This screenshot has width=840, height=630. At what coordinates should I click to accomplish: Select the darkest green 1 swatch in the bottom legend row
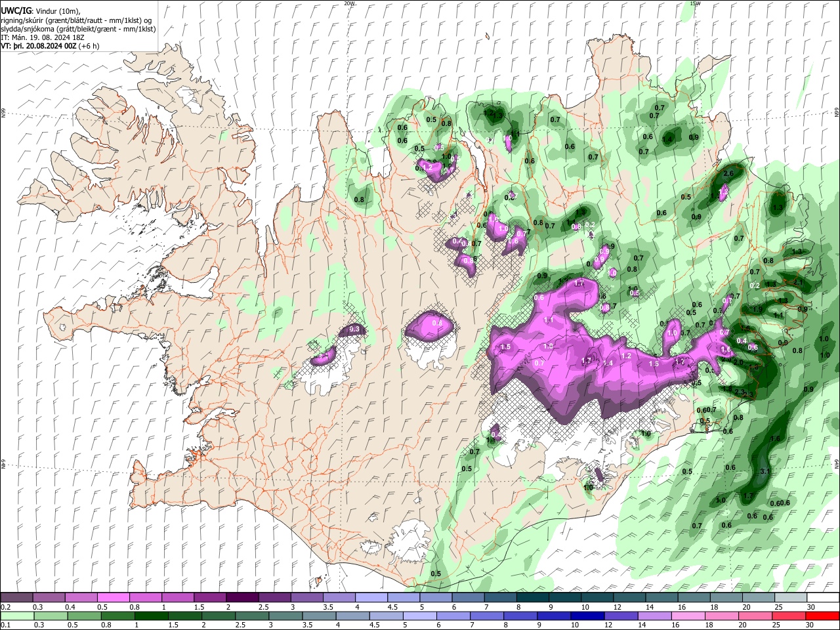152,616
